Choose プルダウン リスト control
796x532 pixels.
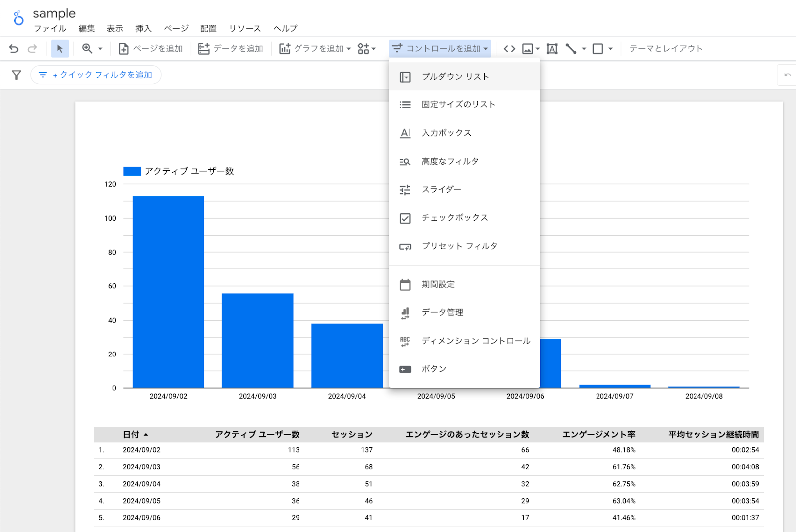pos(464,77)
